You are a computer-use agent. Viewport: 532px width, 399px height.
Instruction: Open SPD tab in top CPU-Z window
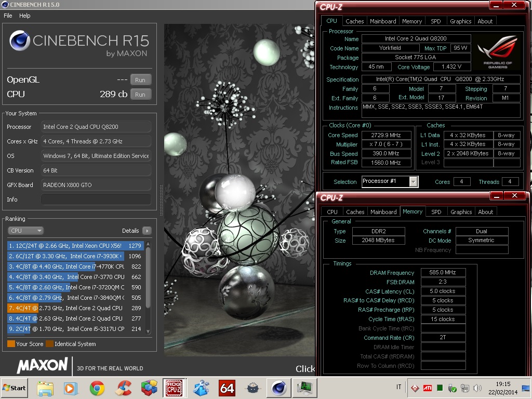pyautogui.click(x=436, y=21)
